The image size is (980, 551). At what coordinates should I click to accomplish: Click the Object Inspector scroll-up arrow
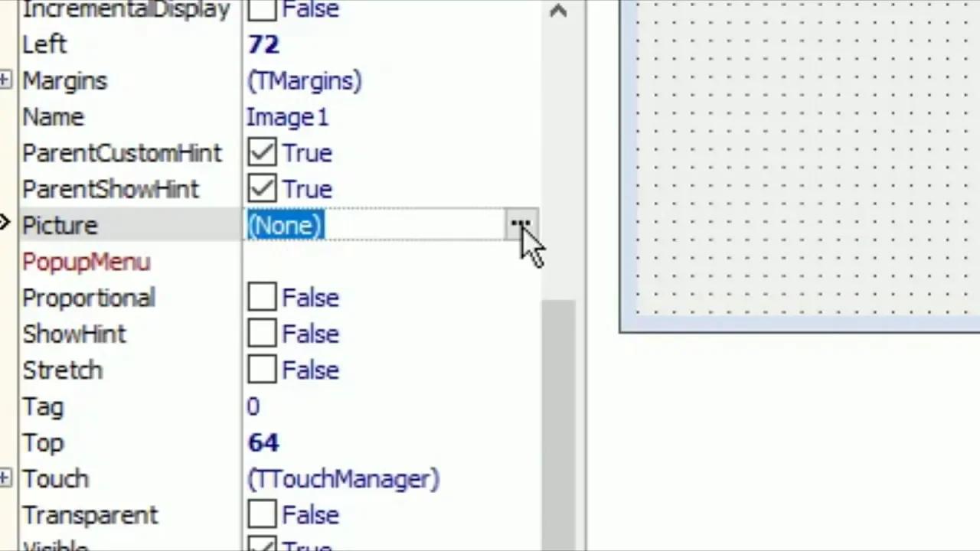point(558,11)
